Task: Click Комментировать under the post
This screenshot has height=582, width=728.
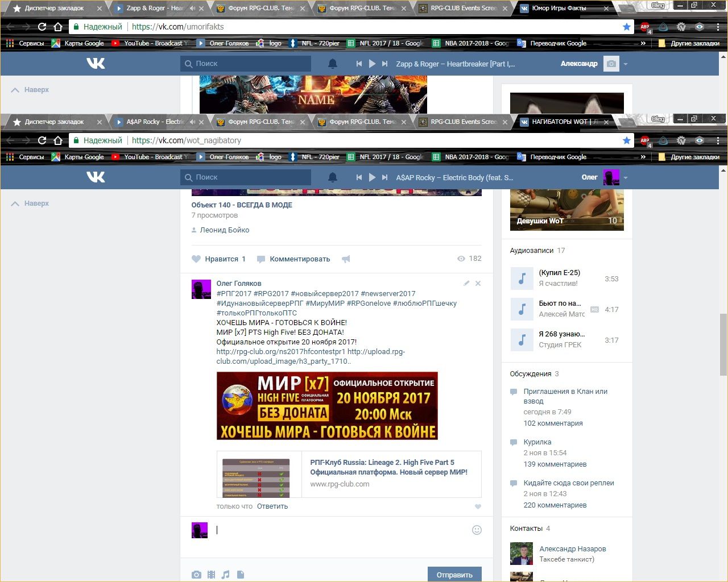Action: tap(293, 259)
